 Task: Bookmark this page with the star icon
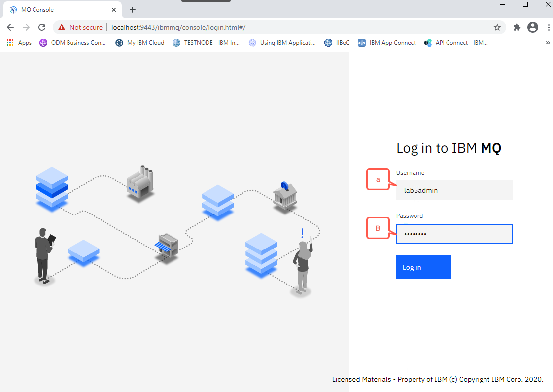[x=497, y=27]
